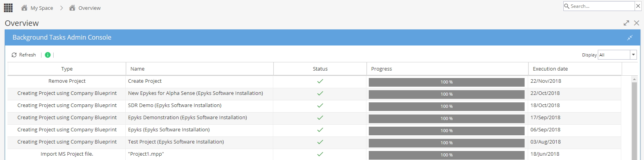Select Test Project task name
Image resolution: width=644 pixels, height=160 pixels.
coord(176,142)
